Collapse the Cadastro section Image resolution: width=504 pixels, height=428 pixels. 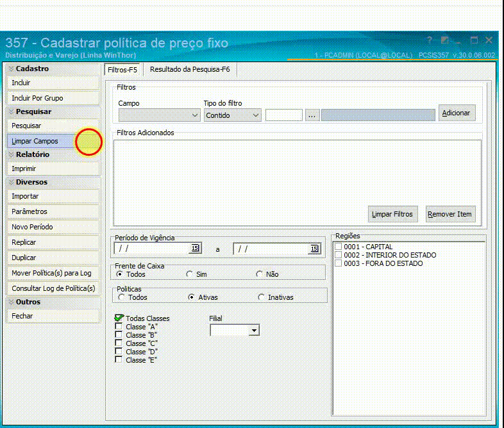pos(12,69)
